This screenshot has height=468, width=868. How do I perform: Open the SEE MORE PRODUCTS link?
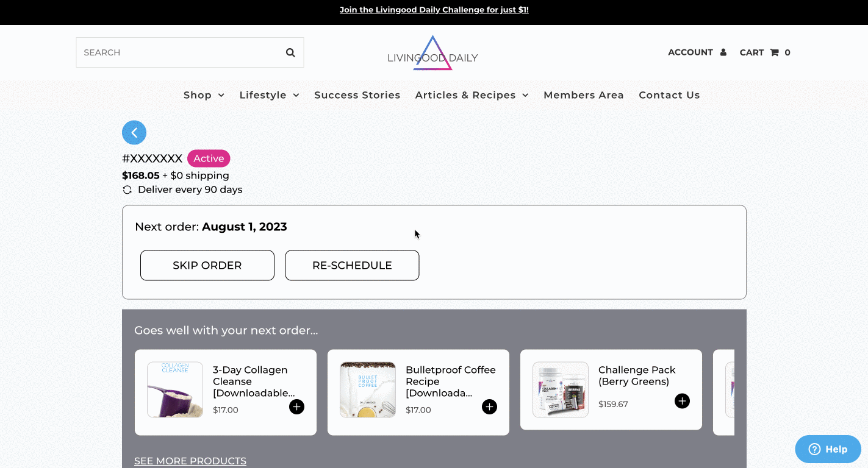(x=190, y=461)
